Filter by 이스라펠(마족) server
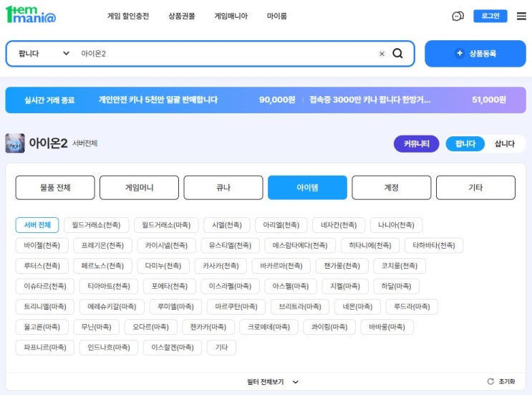The image size is (532, 395). click(230, 286)
